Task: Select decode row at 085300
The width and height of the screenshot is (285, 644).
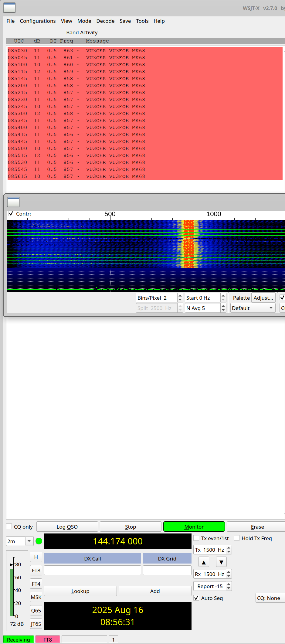Action: (x=145, y=114)
